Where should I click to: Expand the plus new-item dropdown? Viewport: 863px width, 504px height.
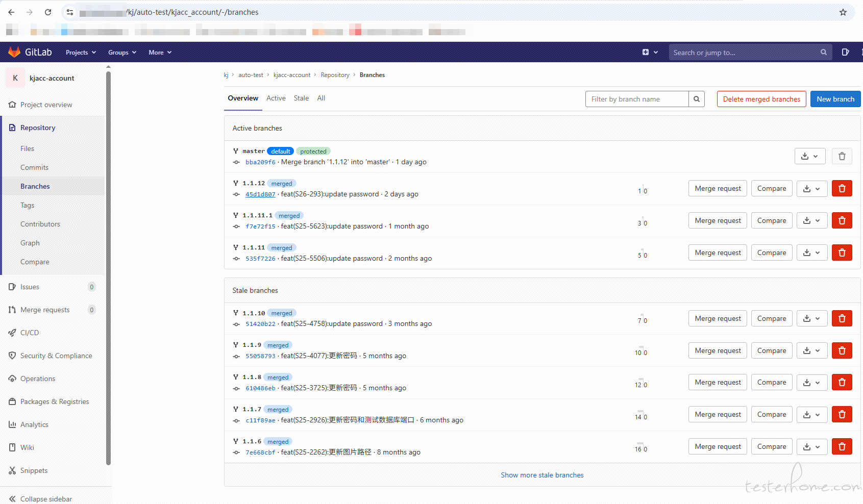650,52
